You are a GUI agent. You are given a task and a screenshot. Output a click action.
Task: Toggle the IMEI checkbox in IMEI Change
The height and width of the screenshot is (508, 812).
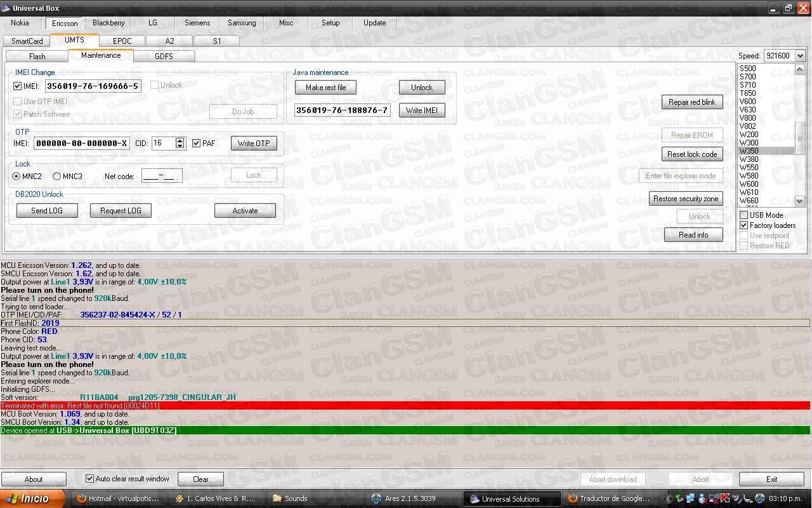point(18,86)
